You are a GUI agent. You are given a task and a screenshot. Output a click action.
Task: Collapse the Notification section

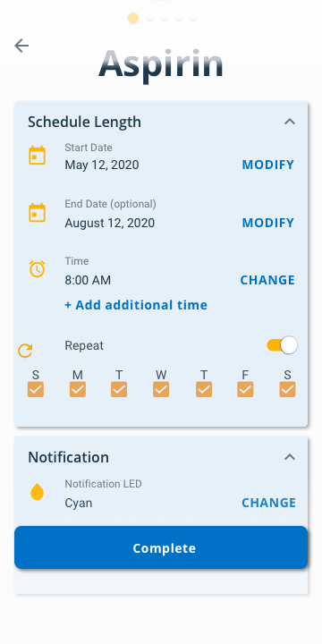tap(290, 457)
